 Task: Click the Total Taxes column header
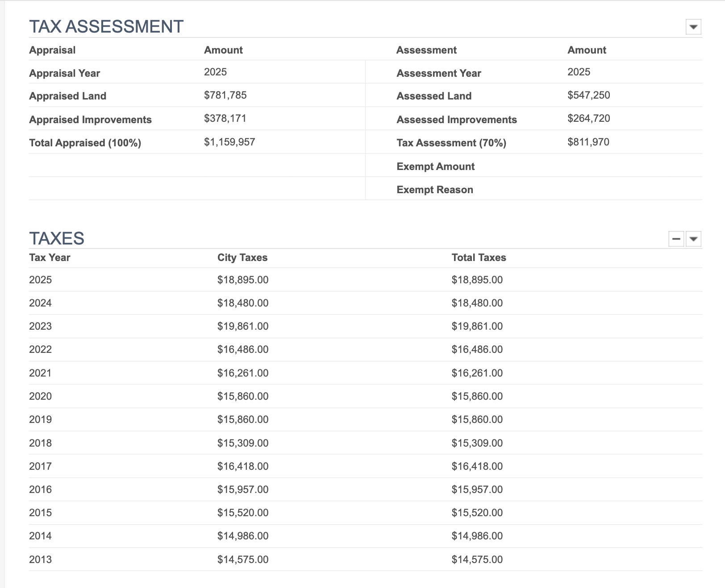[x=479, y=257]
